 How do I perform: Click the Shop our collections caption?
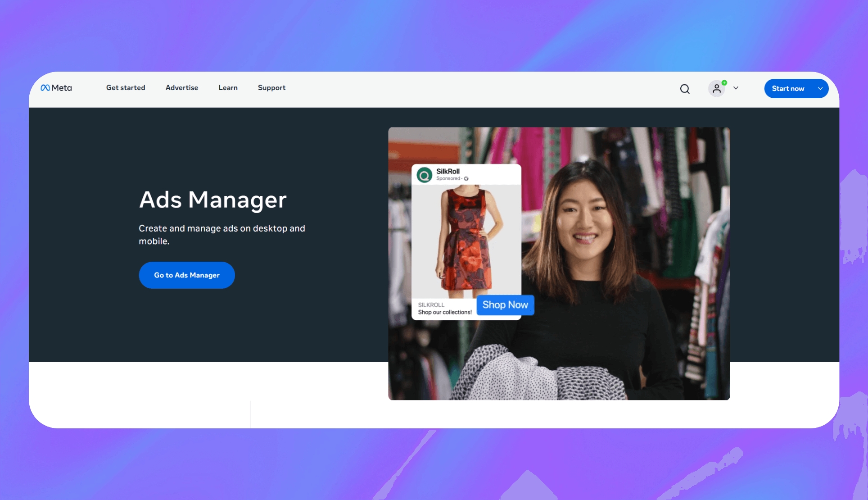click(444, 312)
